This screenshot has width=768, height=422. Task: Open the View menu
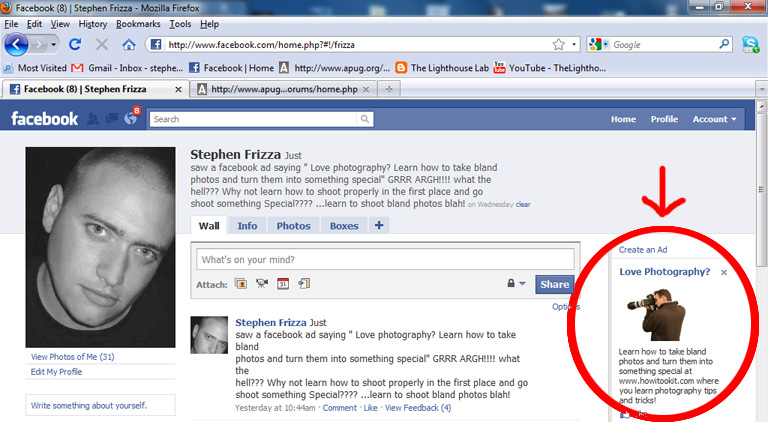click(x=60, y=24)
